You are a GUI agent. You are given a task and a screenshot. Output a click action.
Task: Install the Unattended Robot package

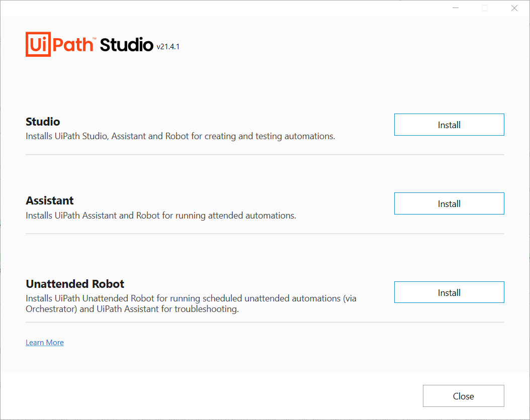coord(449,292)
